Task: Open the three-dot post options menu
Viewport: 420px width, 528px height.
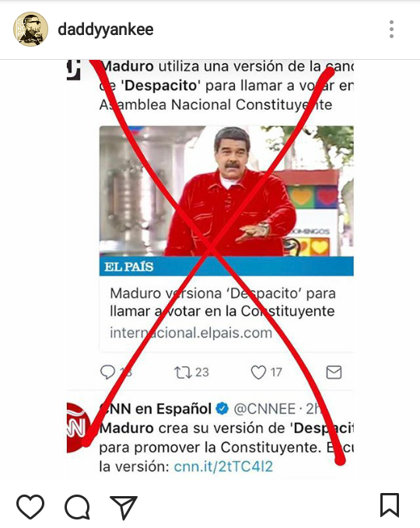Action: (391, 29)
